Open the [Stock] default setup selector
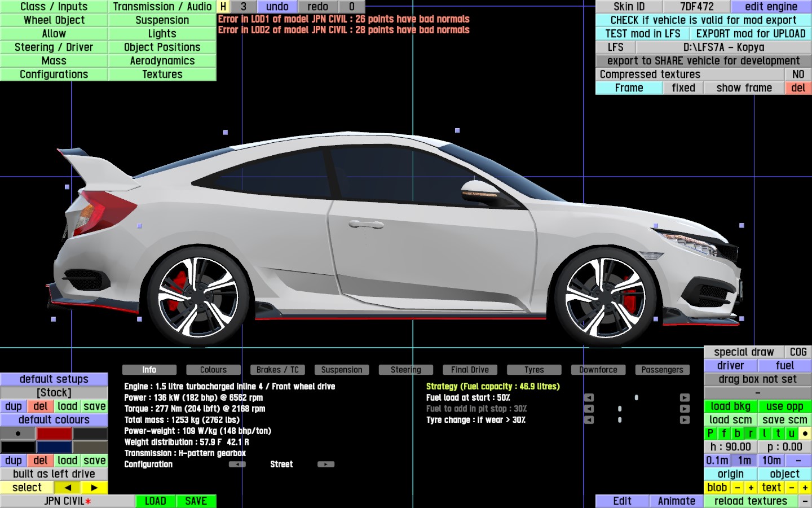Screen dimensions: 812x508 tap(54, 393)
